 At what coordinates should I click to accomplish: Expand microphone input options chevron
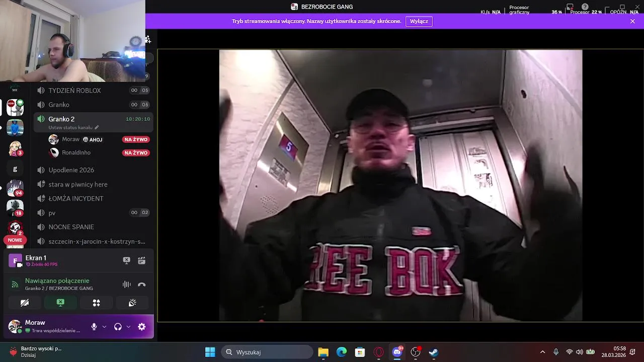point(104,327)
